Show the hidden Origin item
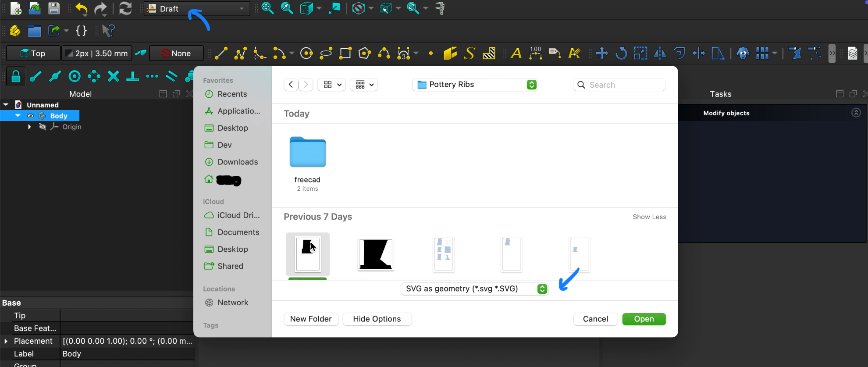This screenshot has width=868, height=367. [x=43, y=127]
